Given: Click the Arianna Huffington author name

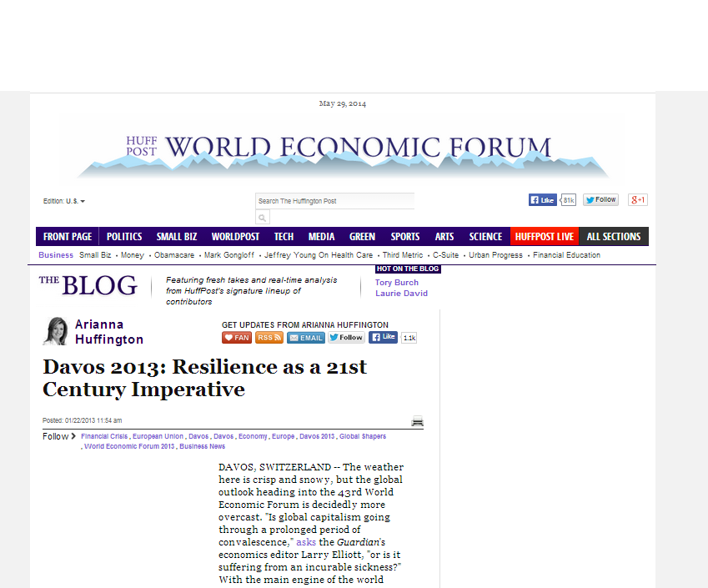Looking at the screenshot, I should click(108, 331).
